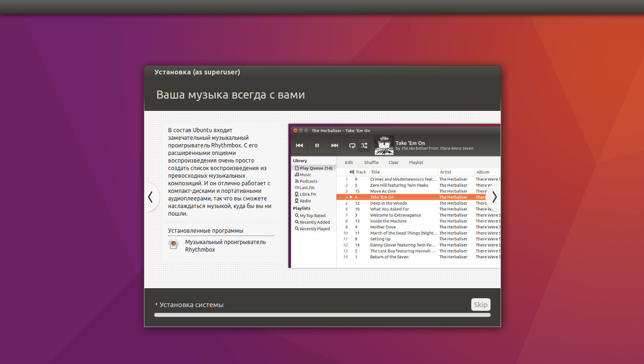The image size is (644, 364).
Task: Select Play Queue (14) in the Library sidebar
Action: pyautogui.click(x=313, y=168)
